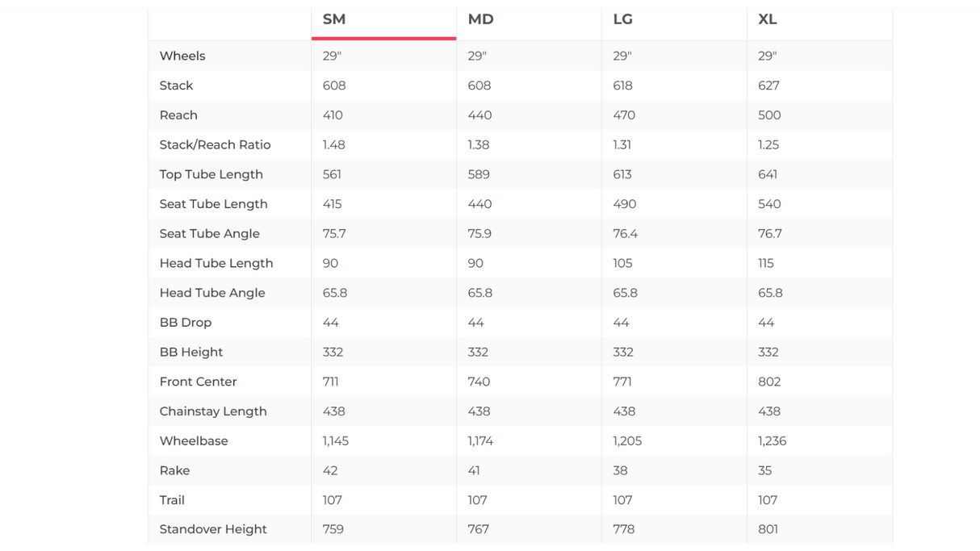
Task: Select the Front Center row label
Action: tap(198, 382)
